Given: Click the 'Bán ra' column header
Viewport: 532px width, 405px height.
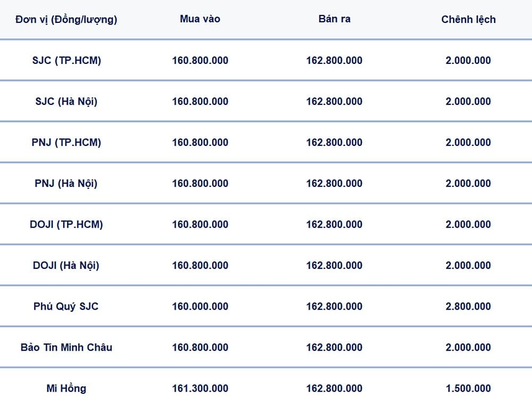Looking at the screenshot, I should click(334, 19).
